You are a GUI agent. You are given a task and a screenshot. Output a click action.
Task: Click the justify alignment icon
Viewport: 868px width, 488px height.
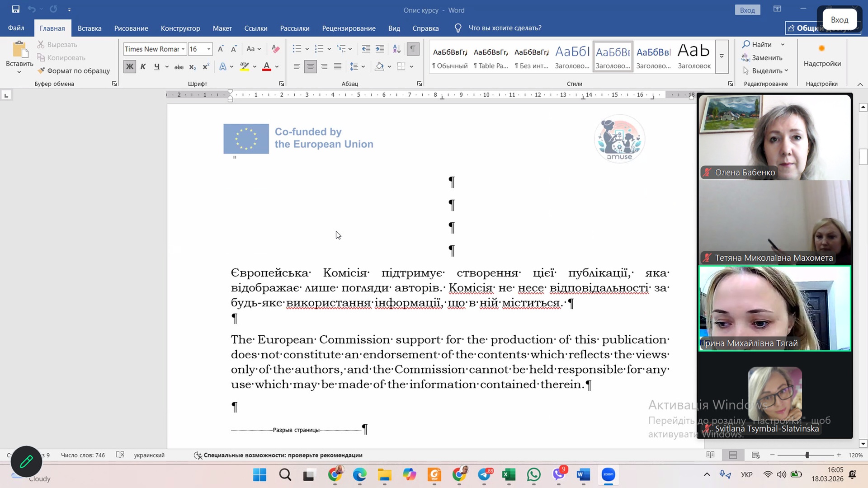click(x=338, y=67)
